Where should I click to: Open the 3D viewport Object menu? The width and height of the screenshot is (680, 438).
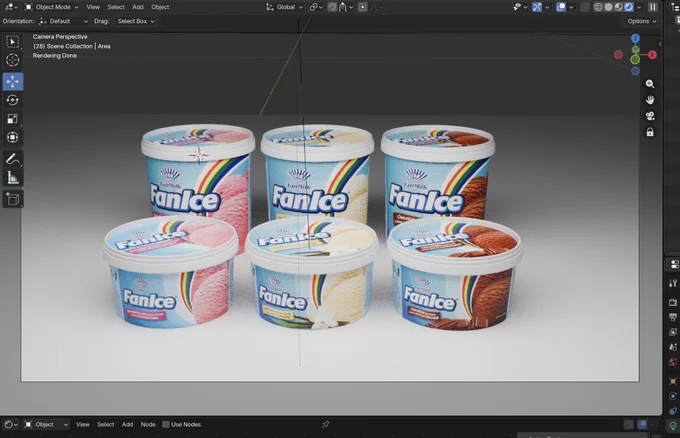click(x=160, y=7)
